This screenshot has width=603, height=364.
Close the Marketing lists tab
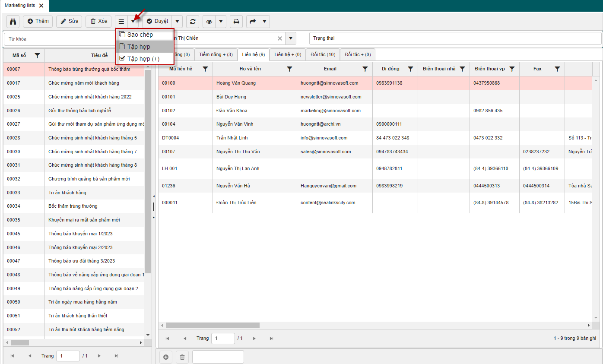click(x=41, y=6)
